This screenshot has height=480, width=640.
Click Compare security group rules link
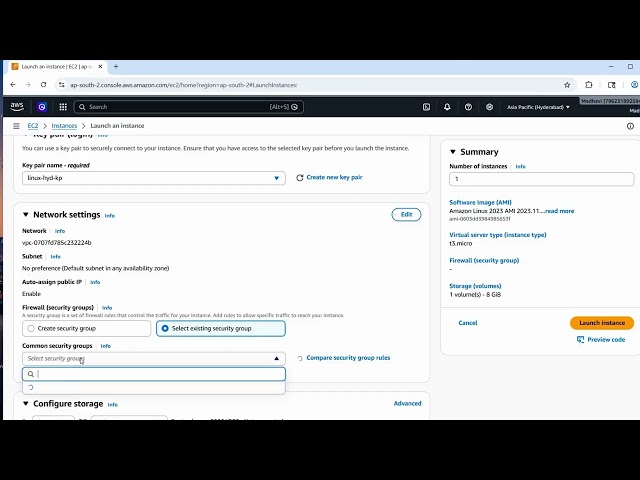pyautogui.click(x=348, y=358)
